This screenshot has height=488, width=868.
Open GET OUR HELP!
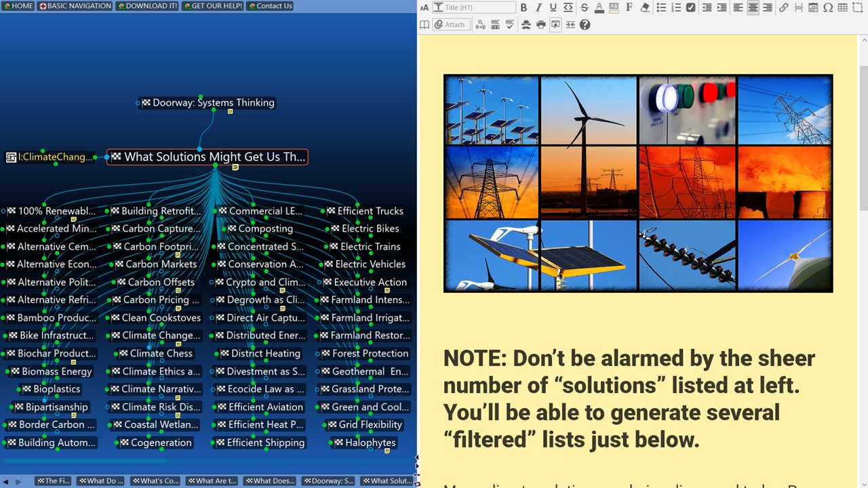click(x=212, y=5)
